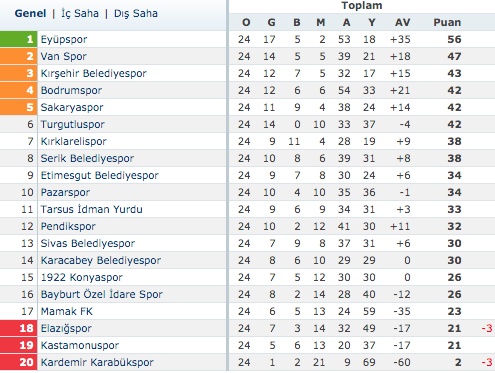Click Turgutluspor team name
The height and width of the screenshot is (373, 495).
tap(73, 124)
